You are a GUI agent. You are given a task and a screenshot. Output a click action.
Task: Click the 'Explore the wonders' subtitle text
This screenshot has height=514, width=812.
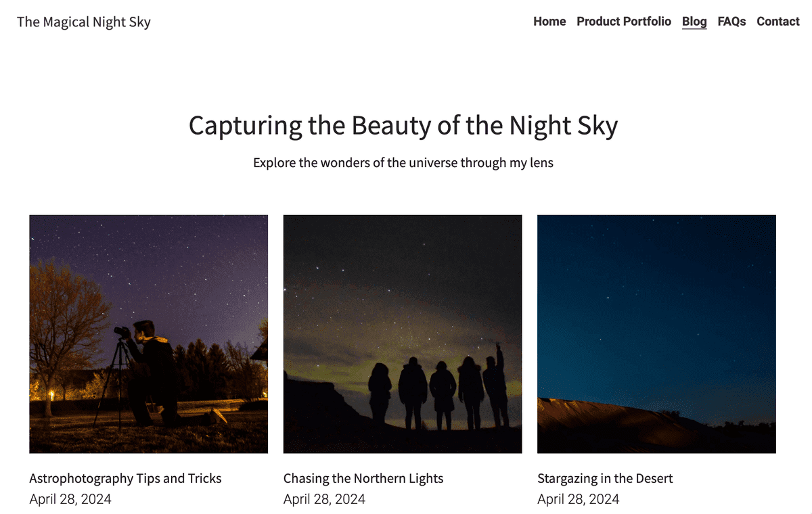403,162
